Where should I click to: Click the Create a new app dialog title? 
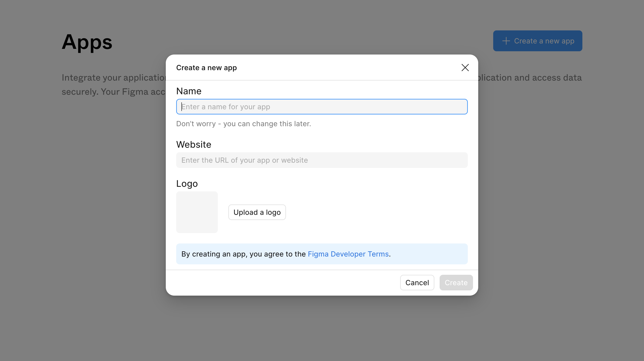(x=207, y=68)
